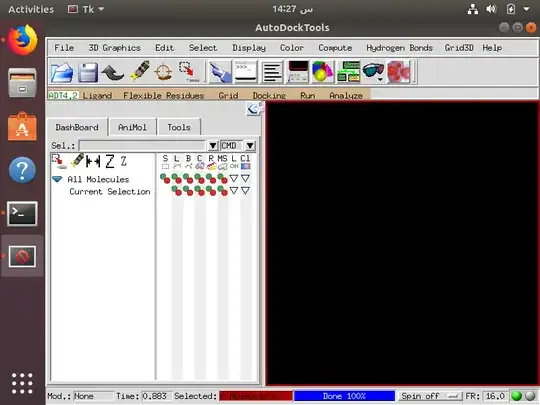The width and height of the screenshot is (540, 405).
Task: Click the MS molecular surface column header
Action: [x=222, y=162]
